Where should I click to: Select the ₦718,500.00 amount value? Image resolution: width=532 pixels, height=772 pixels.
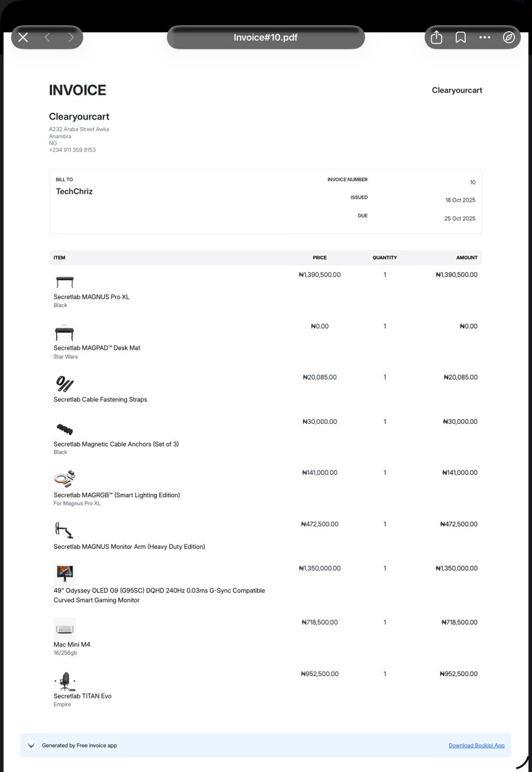click(x=459, y=623)
